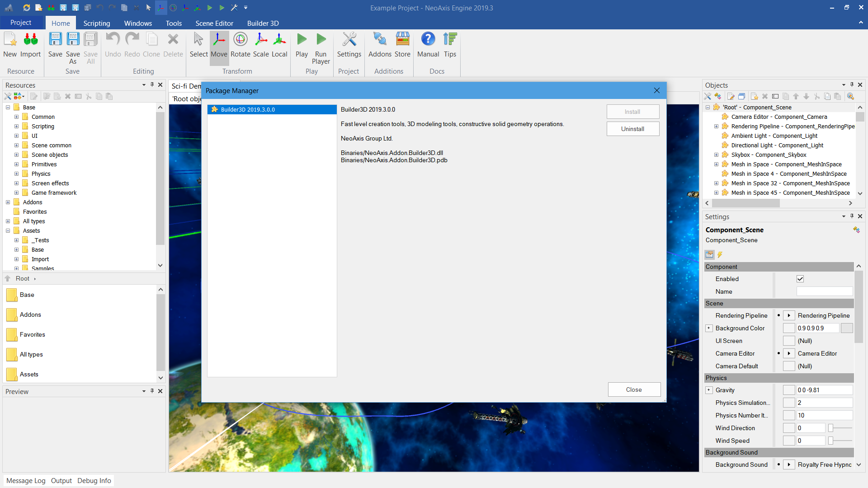Toggle the Enabled checkbox in Settings
Screen dimensions: 868x488
pos(800,279)
